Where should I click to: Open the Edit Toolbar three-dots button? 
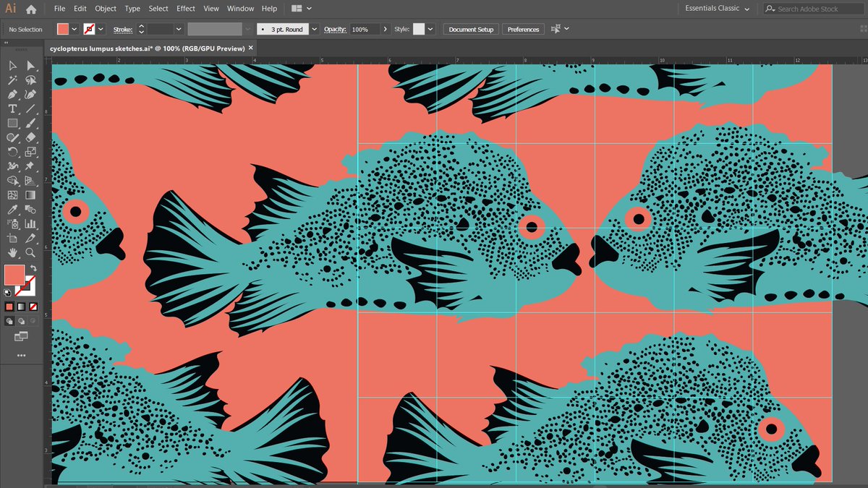21,356
